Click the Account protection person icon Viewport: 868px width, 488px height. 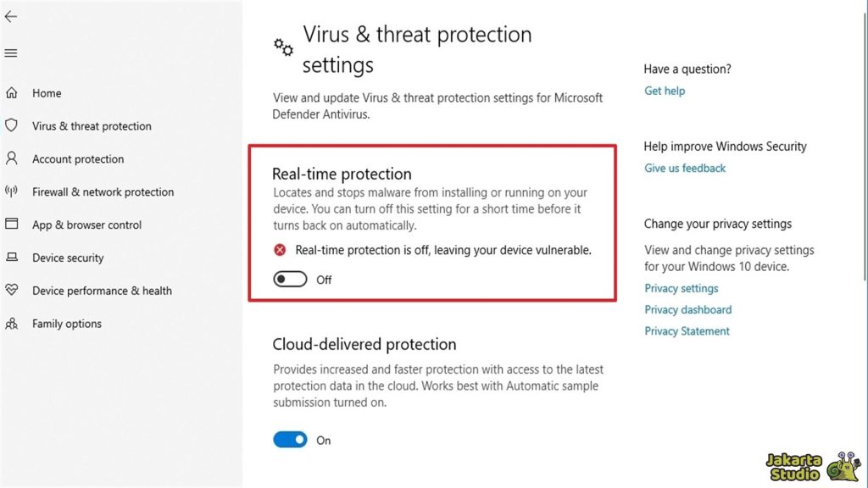point(13,158)
